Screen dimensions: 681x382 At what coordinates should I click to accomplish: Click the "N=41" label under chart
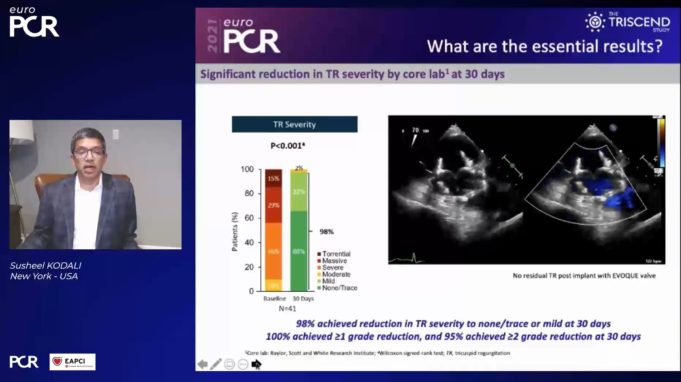[x=287, y=309]
